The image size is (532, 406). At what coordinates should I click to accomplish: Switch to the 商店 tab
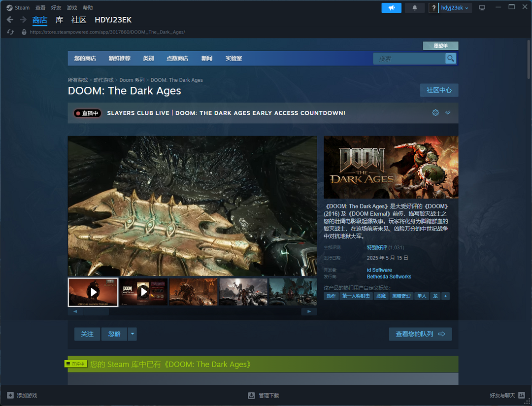coord(40,20)
